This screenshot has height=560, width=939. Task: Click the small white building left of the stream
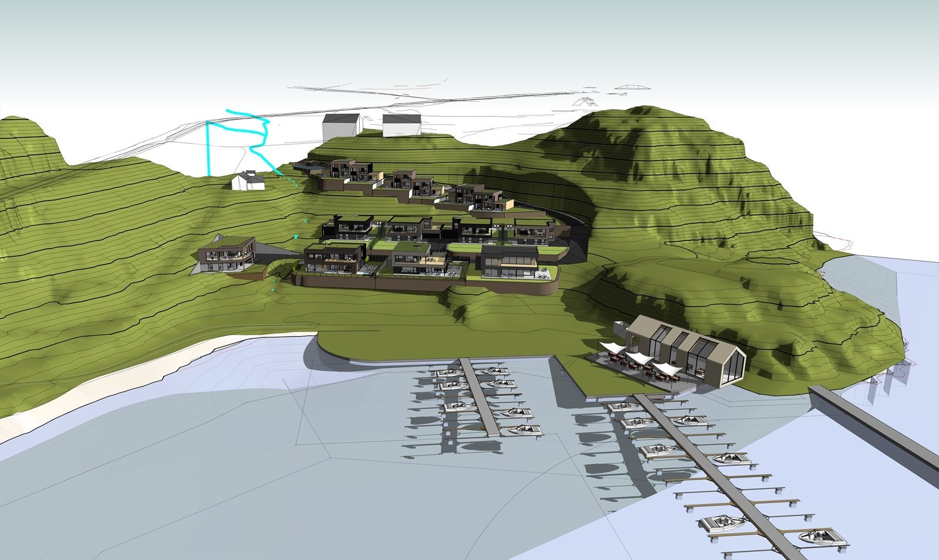pos(246,182)
